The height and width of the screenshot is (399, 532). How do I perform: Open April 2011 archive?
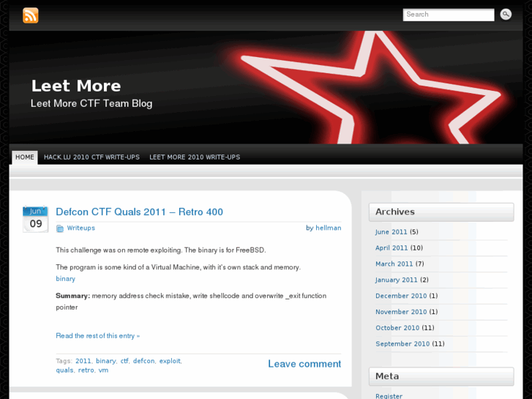[391, 248]
